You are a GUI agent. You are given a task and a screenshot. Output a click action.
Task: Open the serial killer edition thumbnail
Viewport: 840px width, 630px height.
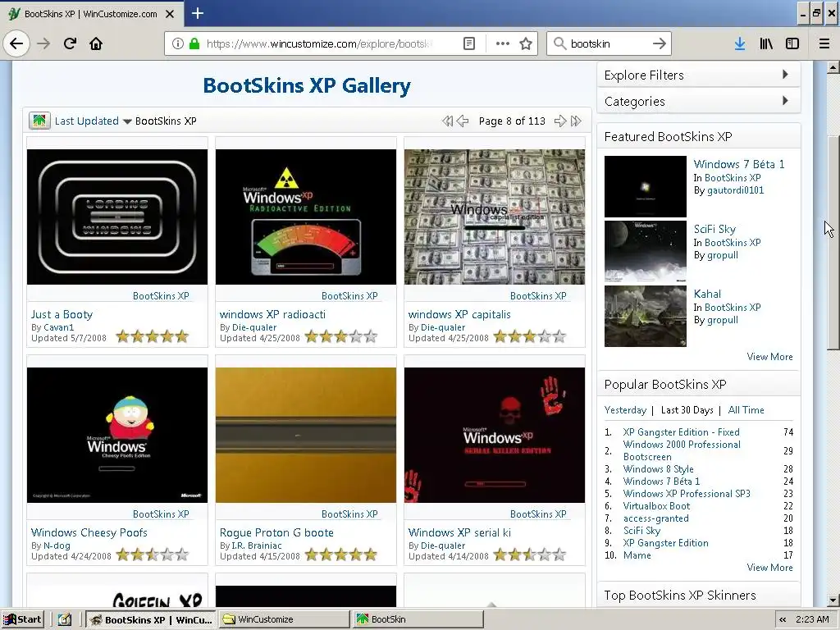click(x=495, y=435)
